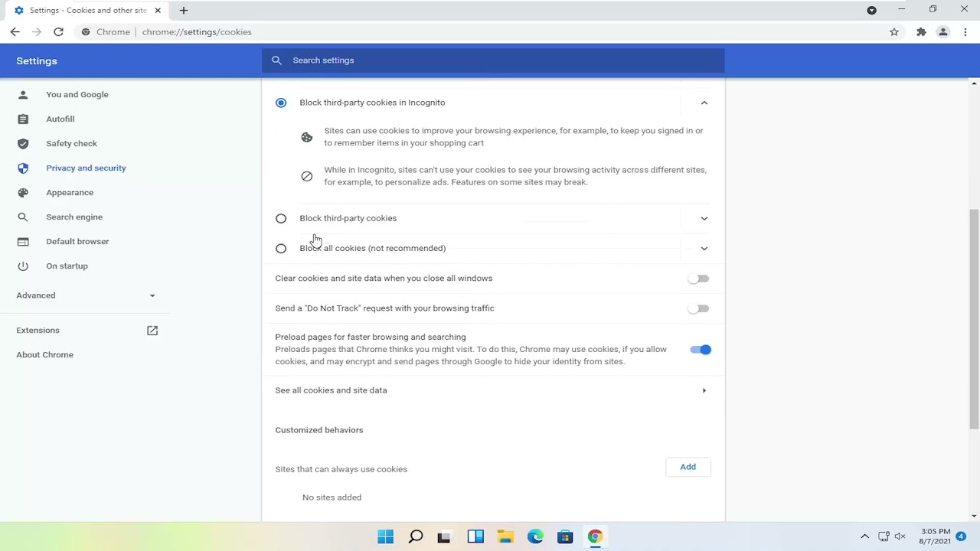Viewport: 980px width, 551px height.
Task: Open Chrome three-dot menu
Action: (965, 32)
